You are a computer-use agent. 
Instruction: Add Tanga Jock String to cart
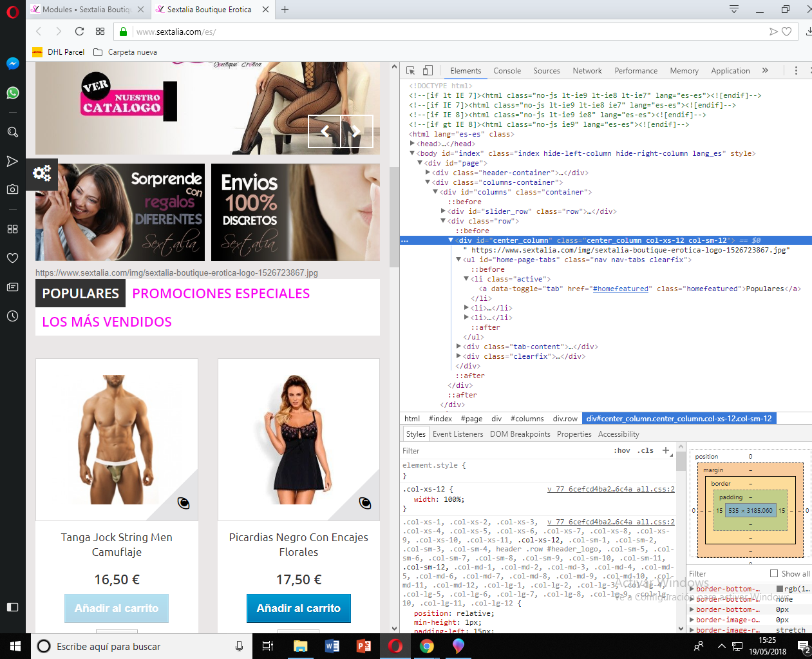(x=117, y=608)
